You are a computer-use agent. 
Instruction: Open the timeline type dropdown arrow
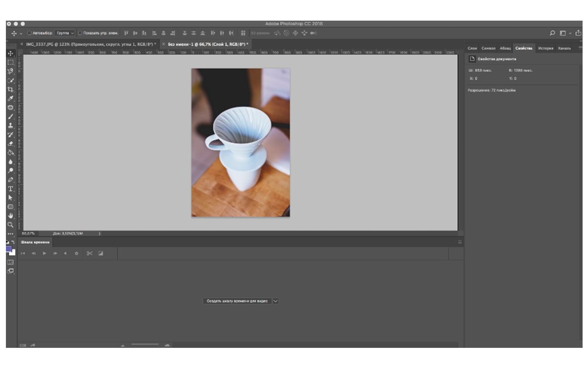[x=275, y=301]
